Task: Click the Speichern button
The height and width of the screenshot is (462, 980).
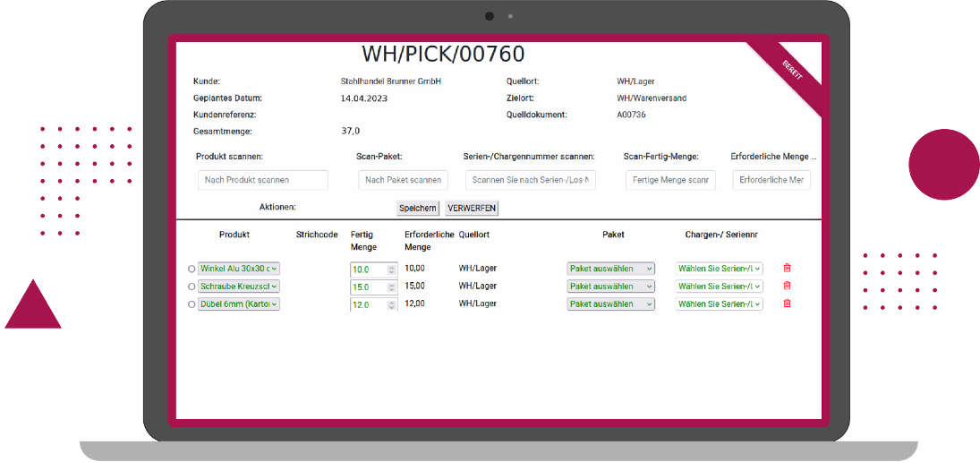Action: pyautogui.click(x=418, y=208)
